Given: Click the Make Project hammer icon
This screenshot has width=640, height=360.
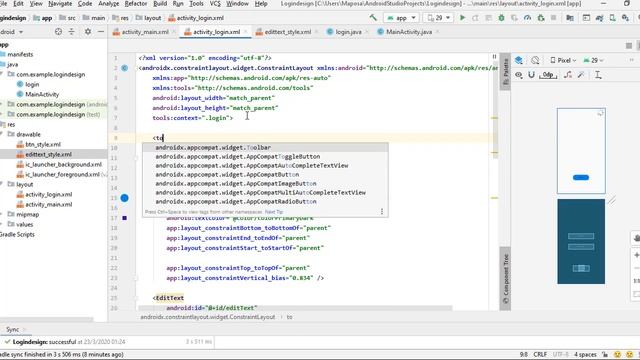Looking at the screenshot, I should click(373, 18).
